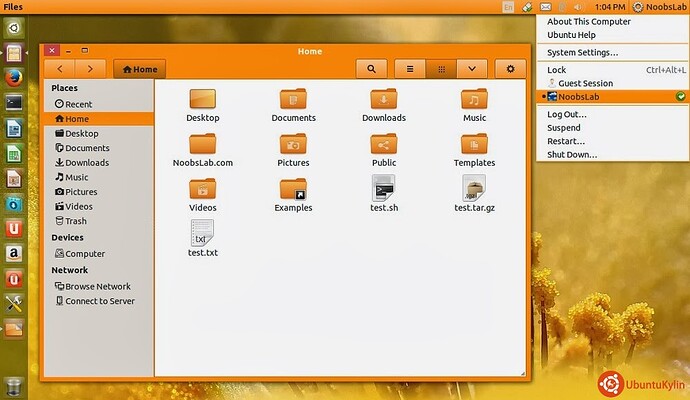This screenshot has height=400, width=690.
Task: Switch to grid icon view
Action: pyautogui.click(x=440, y=69)
